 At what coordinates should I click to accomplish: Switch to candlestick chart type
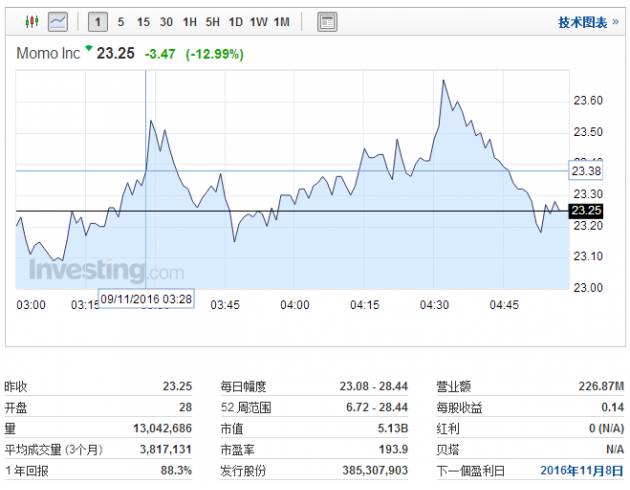[x=32, y=21]
